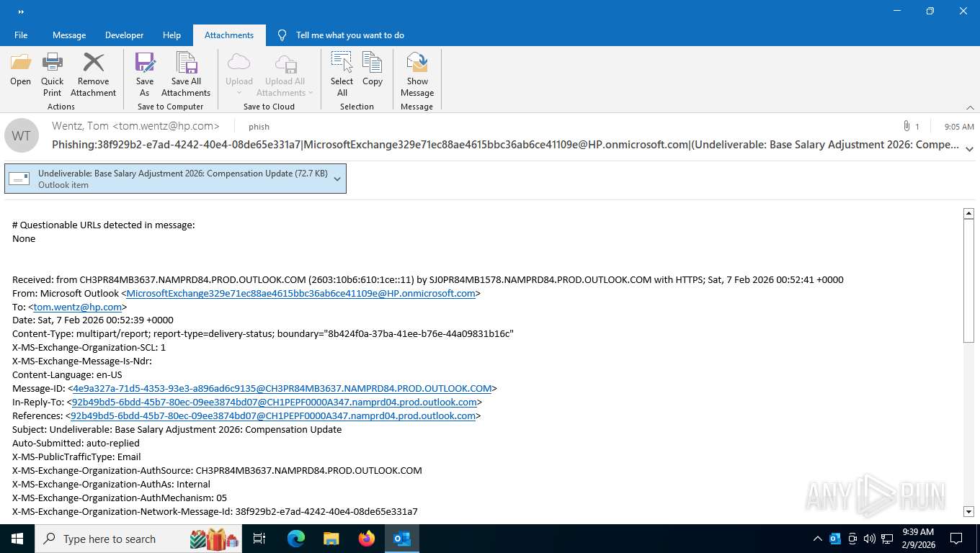Image resolution: width=980 pixels, height=553 pixels.
Task: Click the Windows taskbar search box
Action: click(x=139, y=539)
